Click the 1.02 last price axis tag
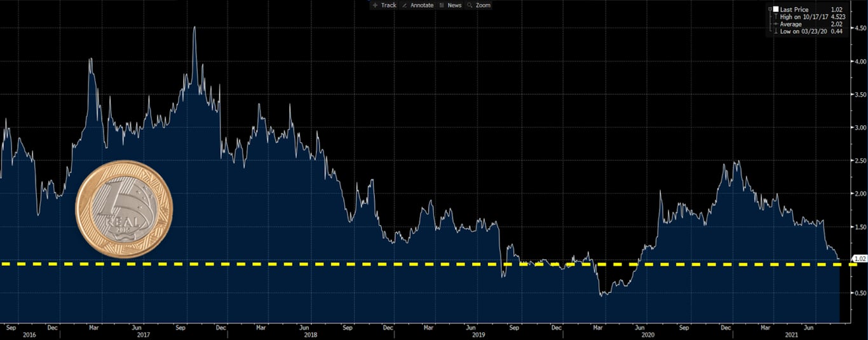Image resolution: width=868 pixels, height=340 pixels. 860,259
